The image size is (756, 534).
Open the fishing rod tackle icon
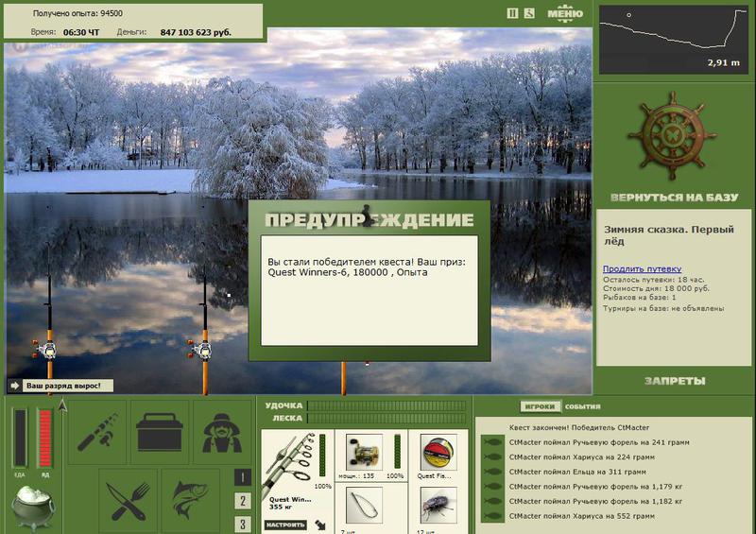click(x=97, y=432)
